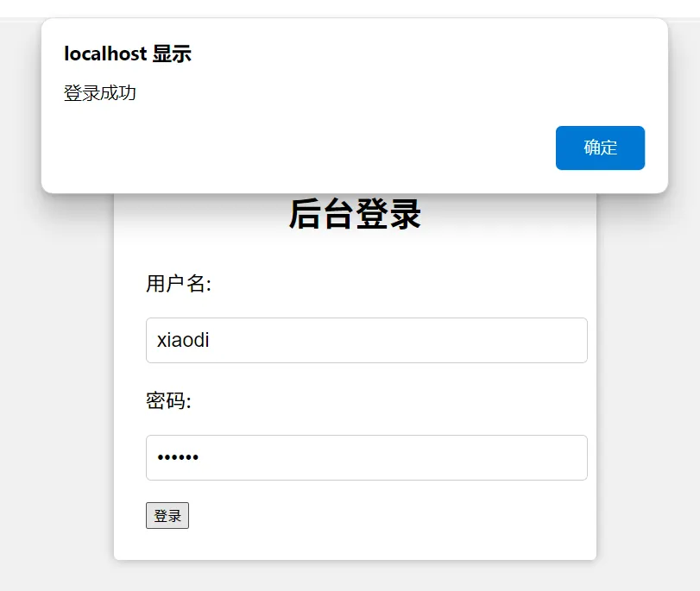This screenshot has height=591, width=700.
Task: Click the 登录成功 alert message
Action: click(x=100, y=93)
